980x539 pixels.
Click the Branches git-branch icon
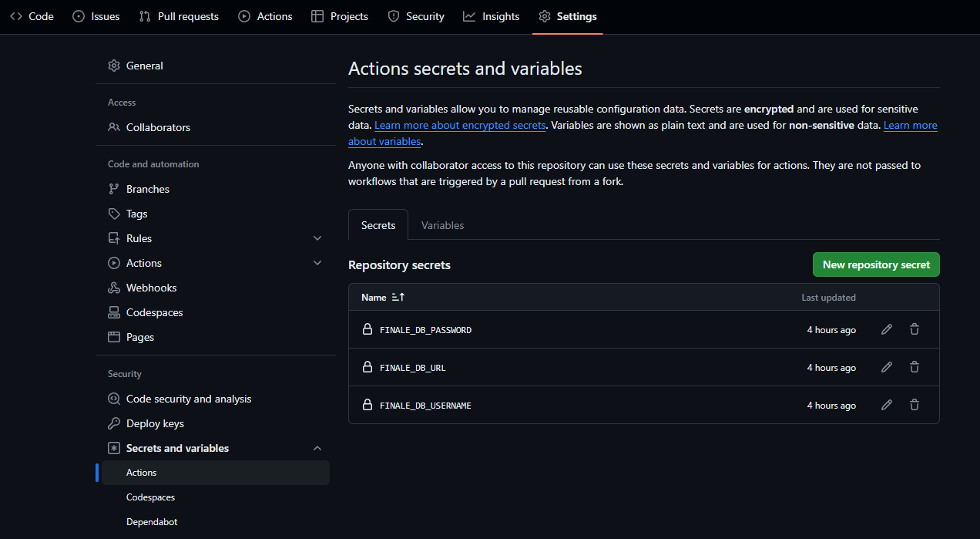coord(114,189)
